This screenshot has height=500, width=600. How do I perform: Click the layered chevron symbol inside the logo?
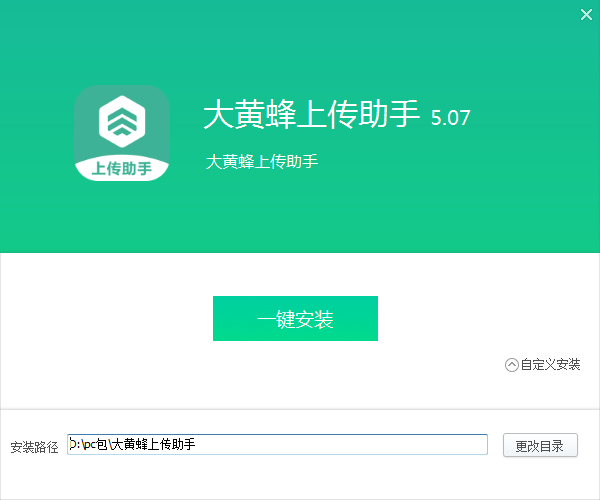click(122, 121)
